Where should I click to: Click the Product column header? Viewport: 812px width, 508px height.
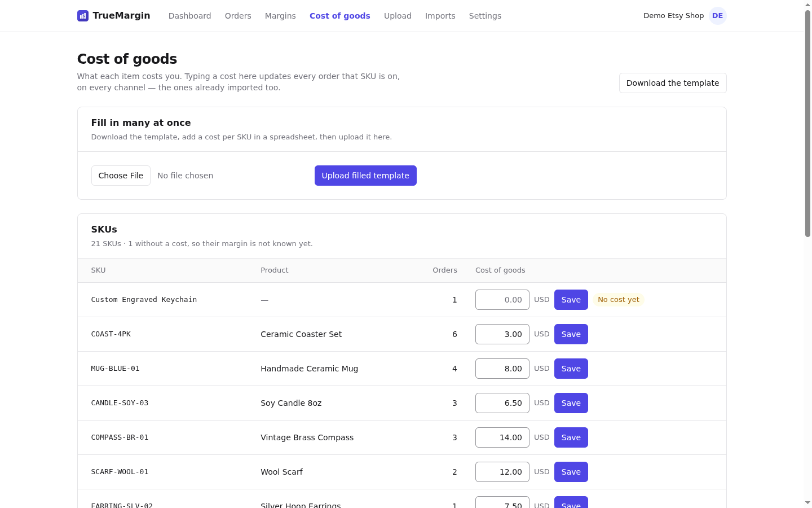coord(275,270)
